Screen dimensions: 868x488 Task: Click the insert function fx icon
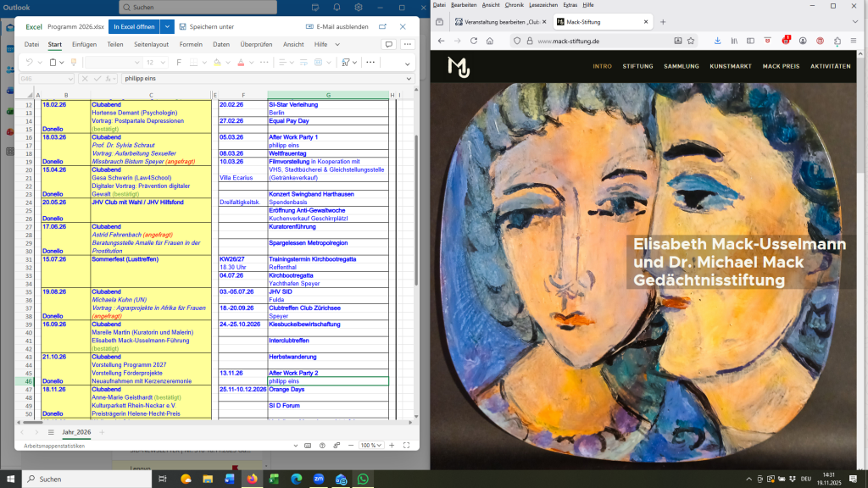pyautogui.click(x=108, y=79)
